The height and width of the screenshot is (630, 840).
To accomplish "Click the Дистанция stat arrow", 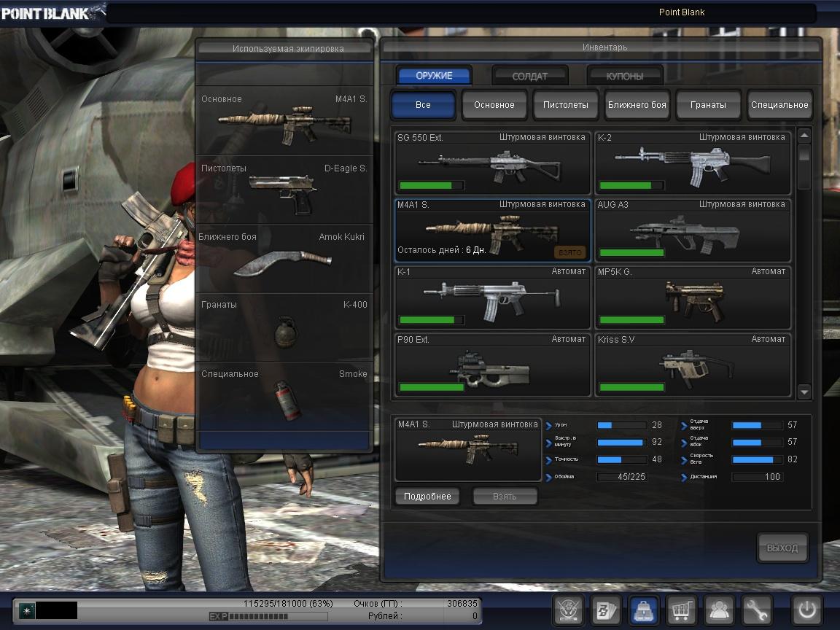I will pos(684,478).
